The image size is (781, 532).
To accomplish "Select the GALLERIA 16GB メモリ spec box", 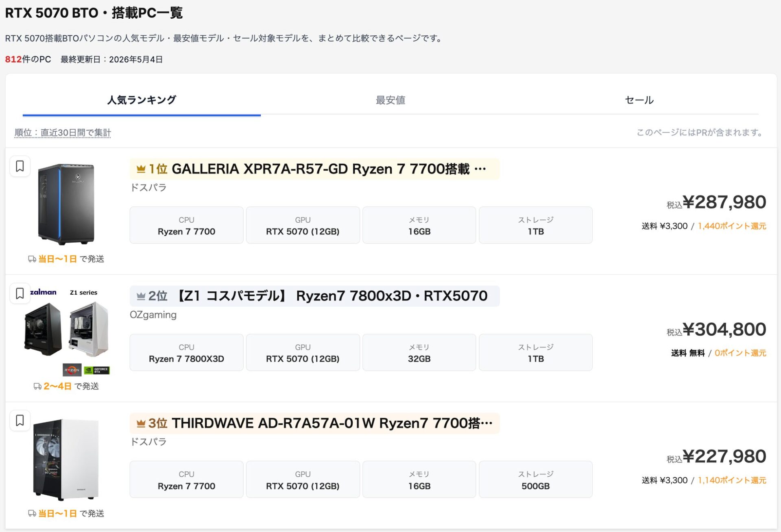I will 419,225.
